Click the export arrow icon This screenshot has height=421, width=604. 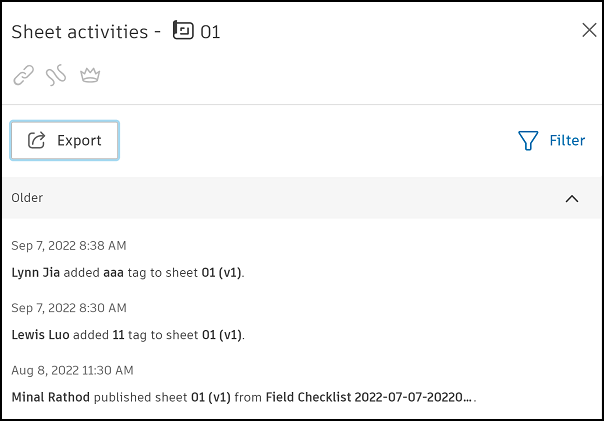click(37, 141)
